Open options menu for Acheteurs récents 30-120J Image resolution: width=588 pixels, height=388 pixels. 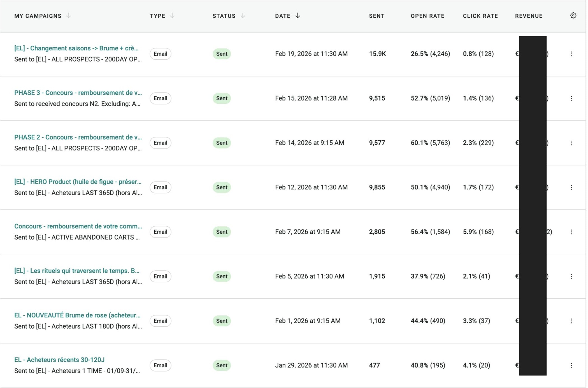571,366
